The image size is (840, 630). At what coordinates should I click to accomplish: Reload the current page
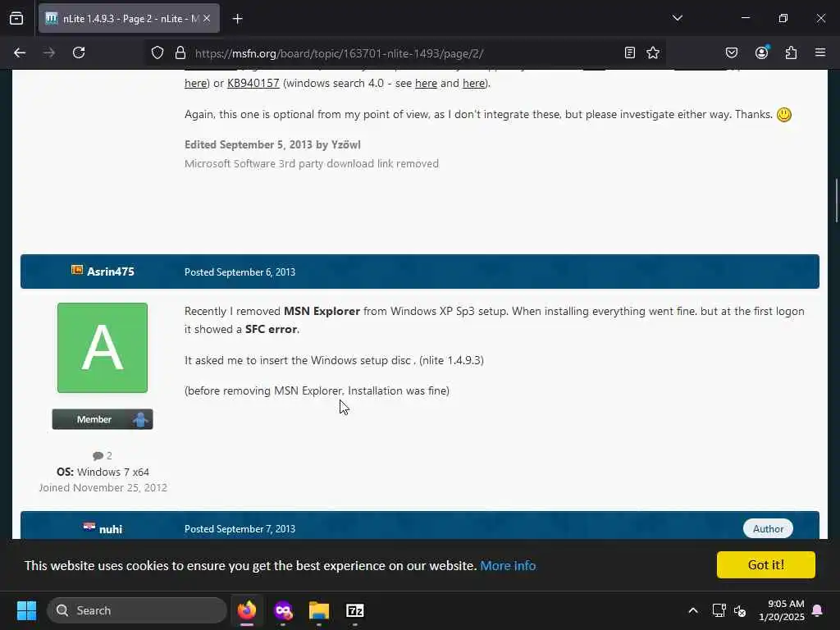pyautogui.click(x=79, y=52)
